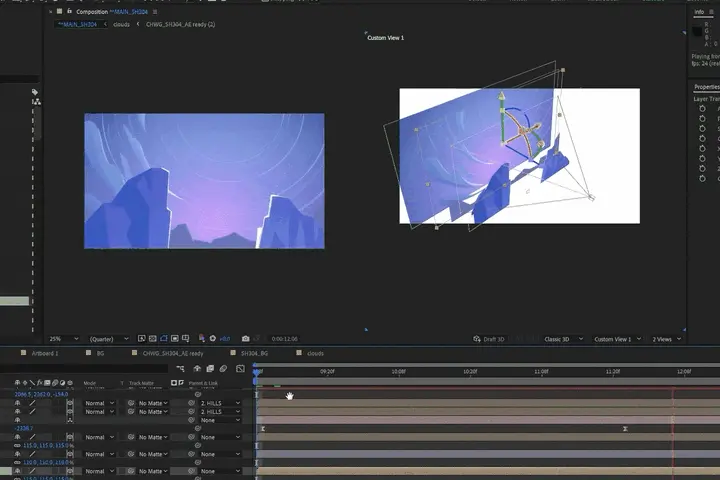Click the 2086.5, 2362.0, -154.0 position value
Viewport: 720px width, 480px height.
[41, 394]
